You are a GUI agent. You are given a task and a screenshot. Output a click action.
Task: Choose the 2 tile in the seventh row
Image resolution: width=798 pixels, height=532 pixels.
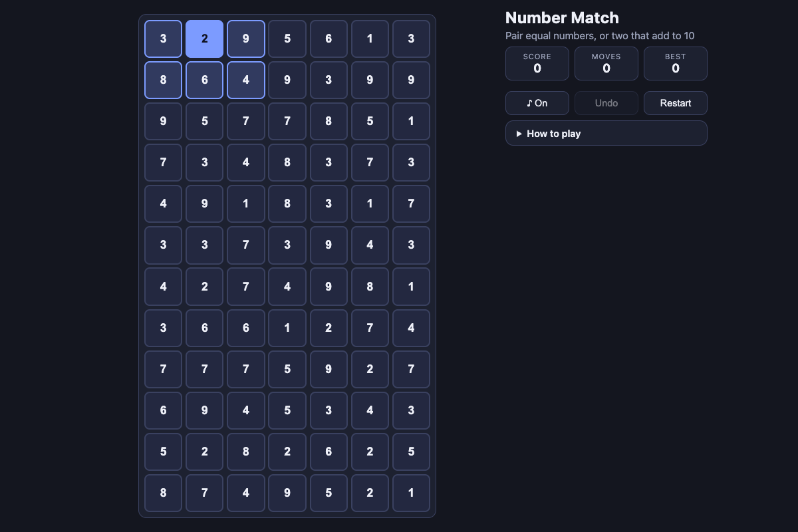pos(205,287)
